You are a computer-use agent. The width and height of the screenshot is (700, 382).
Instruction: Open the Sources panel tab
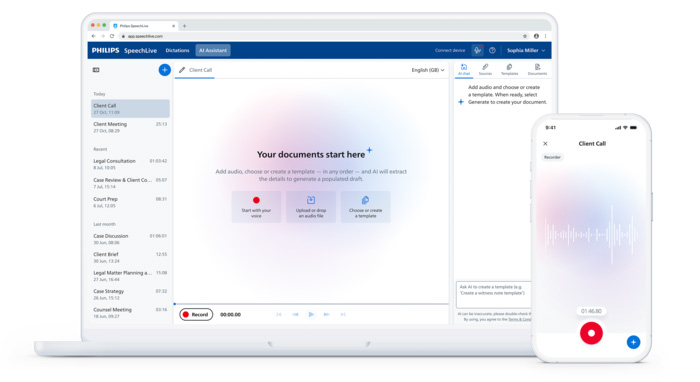click(485, 69)
